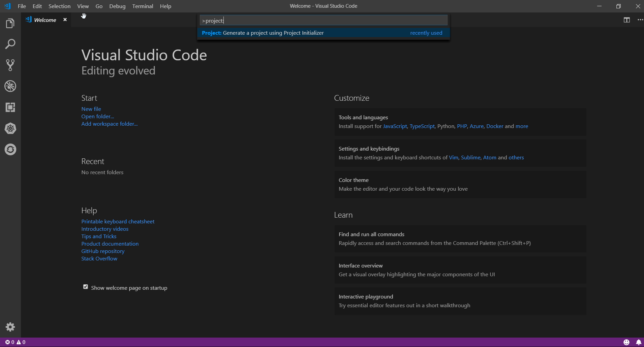Screen dimensions: 644x347
Task: Click errors and warnings count in status bar
Action: [15, 342]
